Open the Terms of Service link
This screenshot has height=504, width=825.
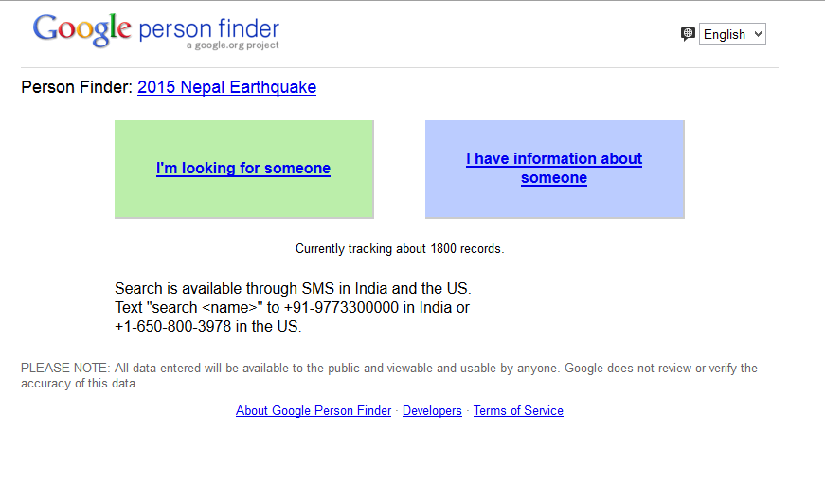point(518,411)
